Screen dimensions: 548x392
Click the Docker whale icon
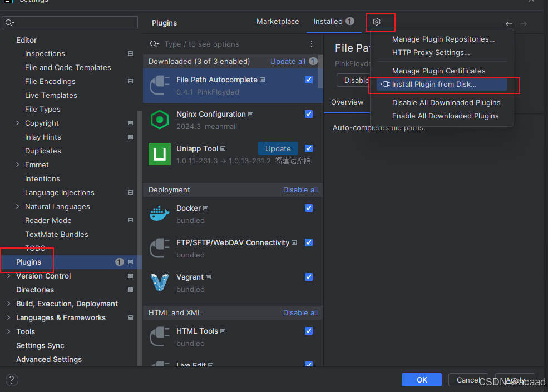click(x=160, y=213)
